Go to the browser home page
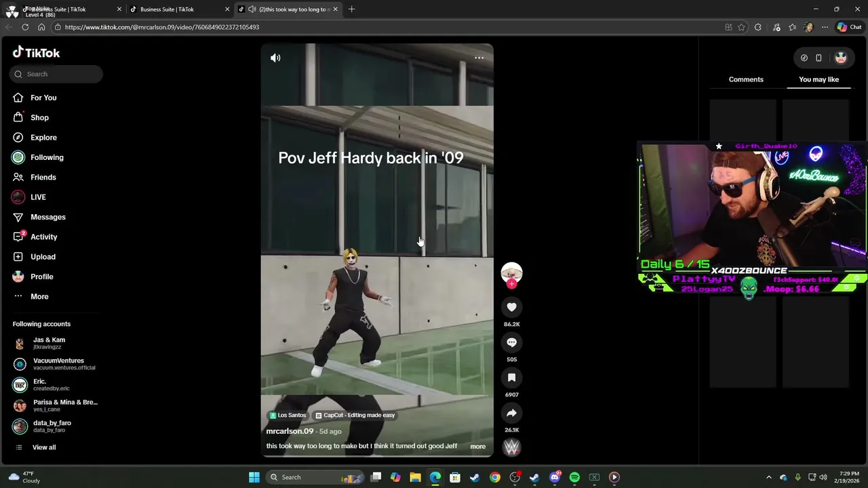The height and width of the screenshot is (488, 868). click(x=41, y=27)
